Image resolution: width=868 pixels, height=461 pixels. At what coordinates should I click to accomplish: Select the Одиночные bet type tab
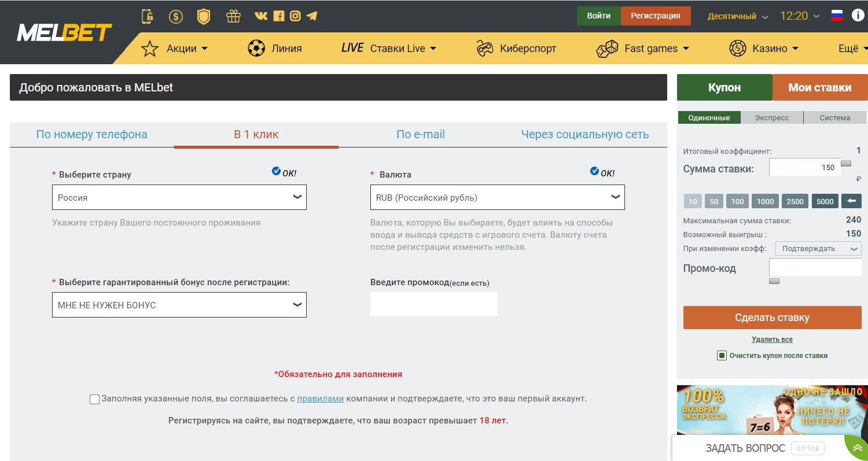[x=709, y=117]
